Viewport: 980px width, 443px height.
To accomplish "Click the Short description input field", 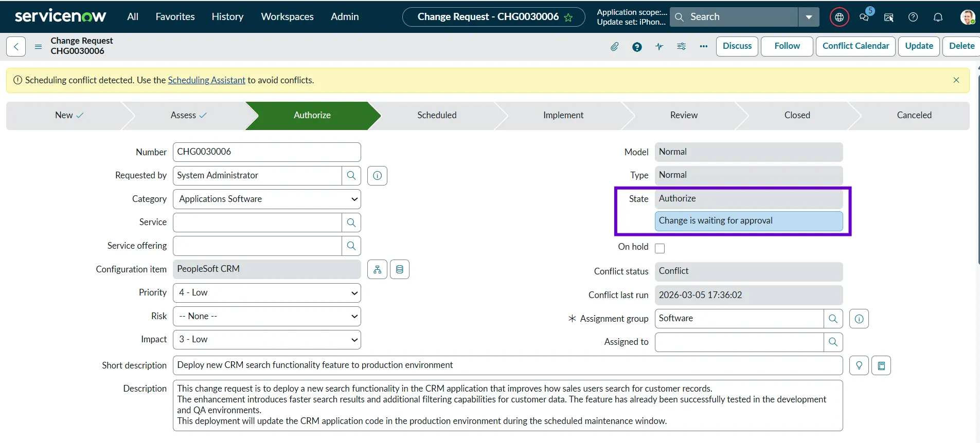I will (507, 365).
